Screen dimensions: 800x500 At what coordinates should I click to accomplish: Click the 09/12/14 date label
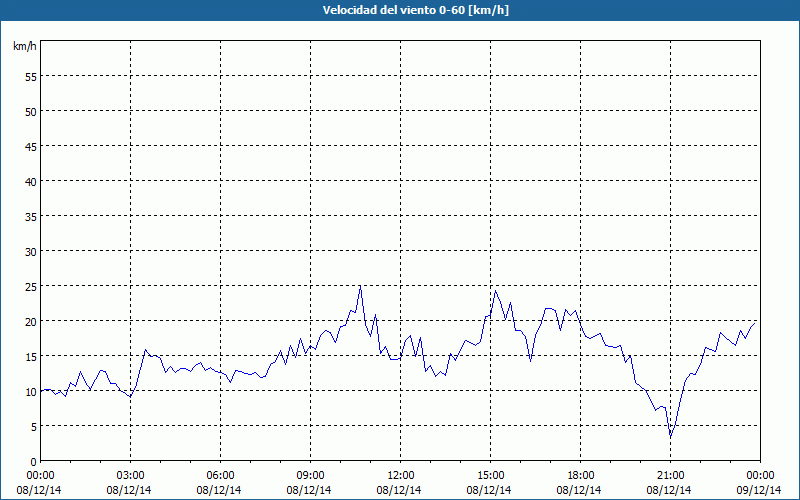pyautogui.click(x=759, y=490)
